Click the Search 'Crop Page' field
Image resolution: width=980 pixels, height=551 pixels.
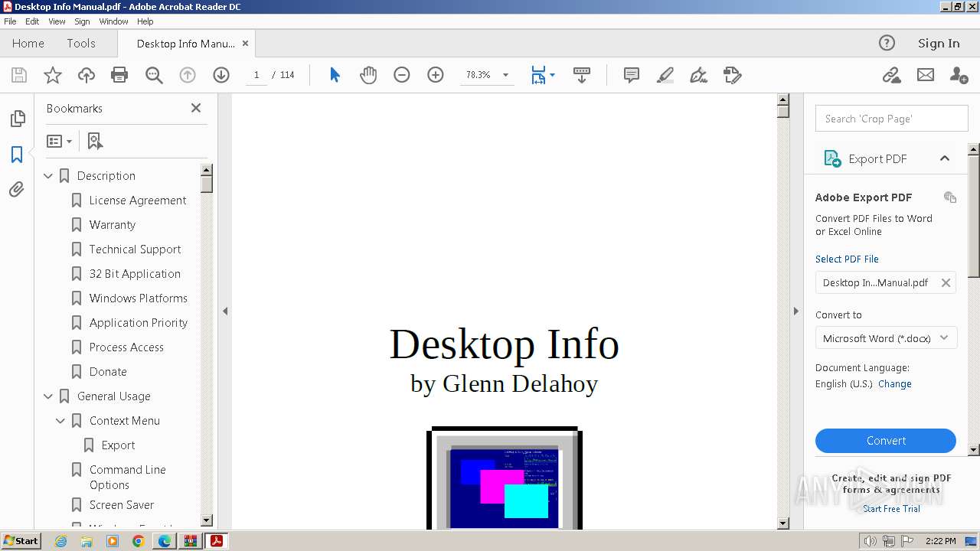click(x=891, y=119)
